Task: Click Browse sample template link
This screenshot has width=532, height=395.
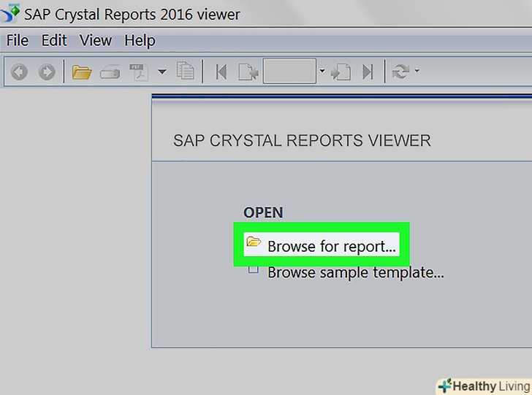Action: click(356, 272)
